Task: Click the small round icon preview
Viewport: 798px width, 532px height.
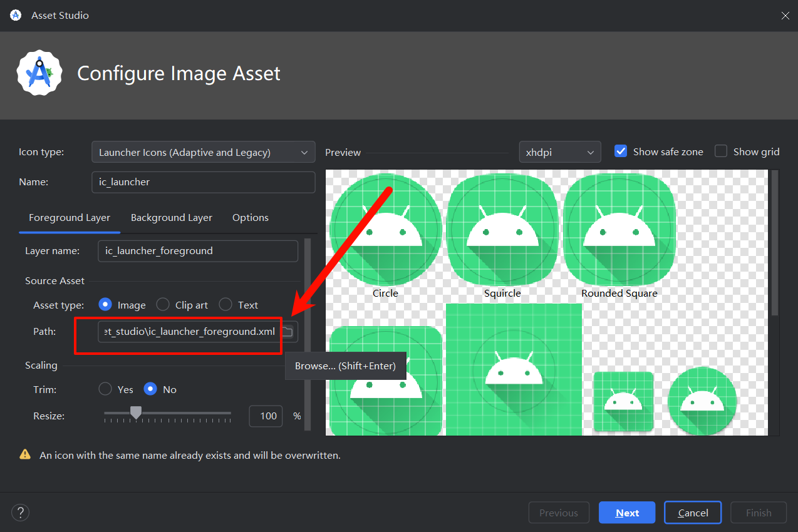Action: (702, 401)
